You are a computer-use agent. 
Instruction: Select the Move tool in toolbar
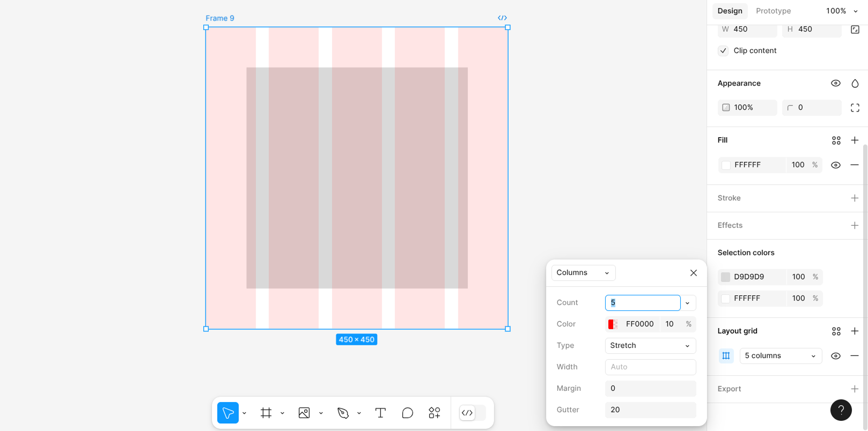228,413
